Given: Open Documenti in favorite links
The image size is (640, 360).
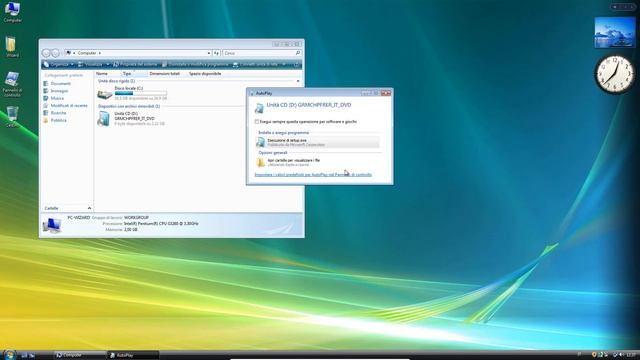Looking at the screenshot, I should coord(60,83).
